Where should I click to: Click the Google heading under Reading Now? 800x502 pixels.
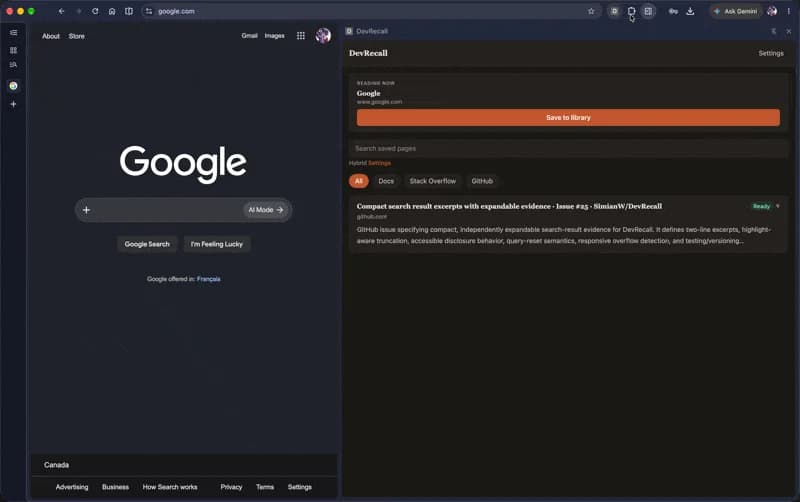point(368,93)
